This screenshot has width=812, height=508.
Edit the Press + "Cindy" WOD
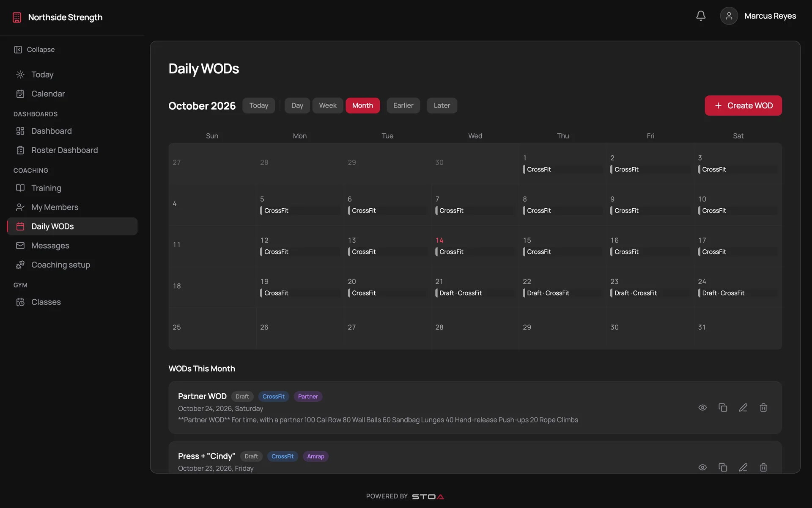[743, 467]
